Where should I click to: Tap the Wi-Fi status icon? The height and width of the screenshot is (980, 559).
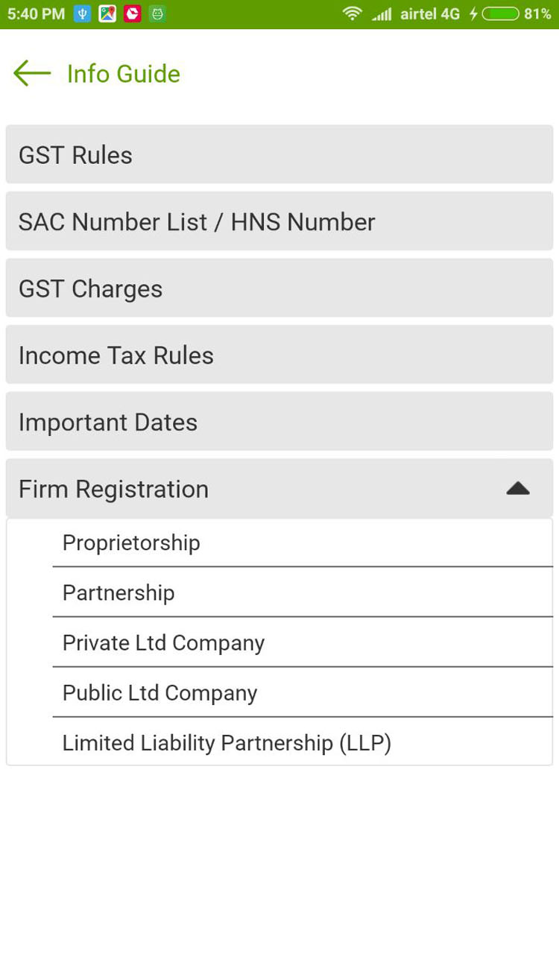click(352, 13)
